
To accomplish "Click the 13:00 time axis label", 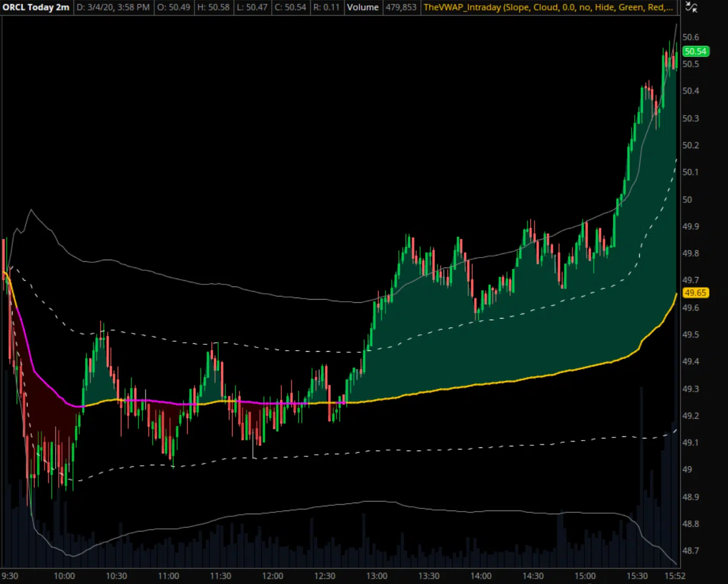I will (x=377, y=576).
